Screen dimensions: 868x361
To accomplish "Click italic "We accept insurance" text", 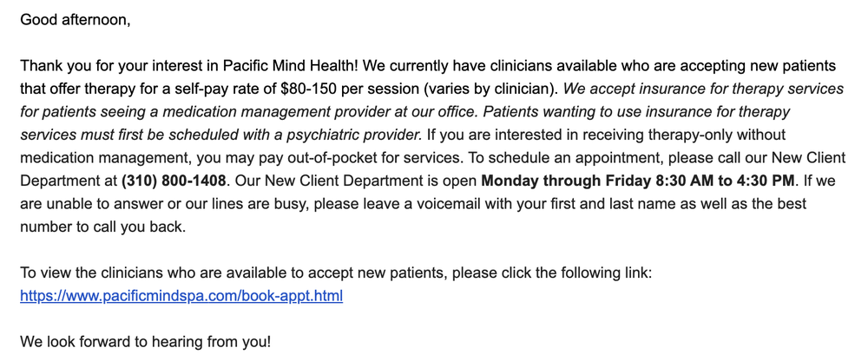I will pyautogui.click(x=634, y=89).
